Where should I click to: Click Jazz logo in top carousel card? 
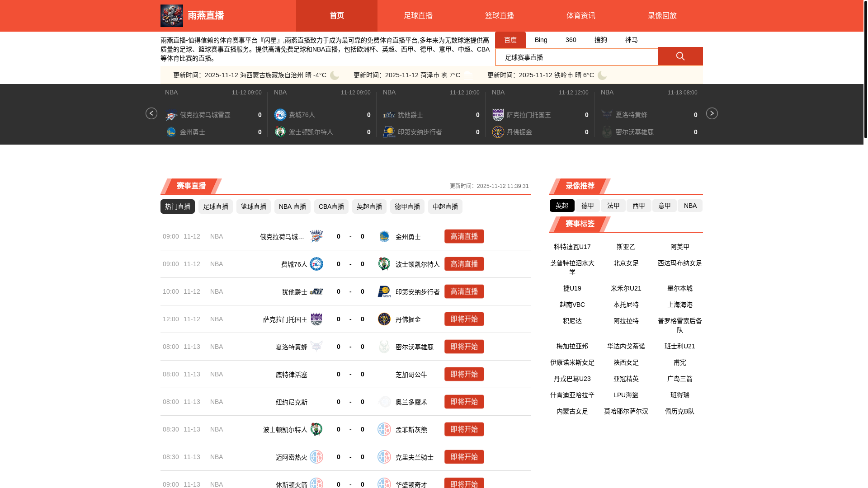click(389, 115)
